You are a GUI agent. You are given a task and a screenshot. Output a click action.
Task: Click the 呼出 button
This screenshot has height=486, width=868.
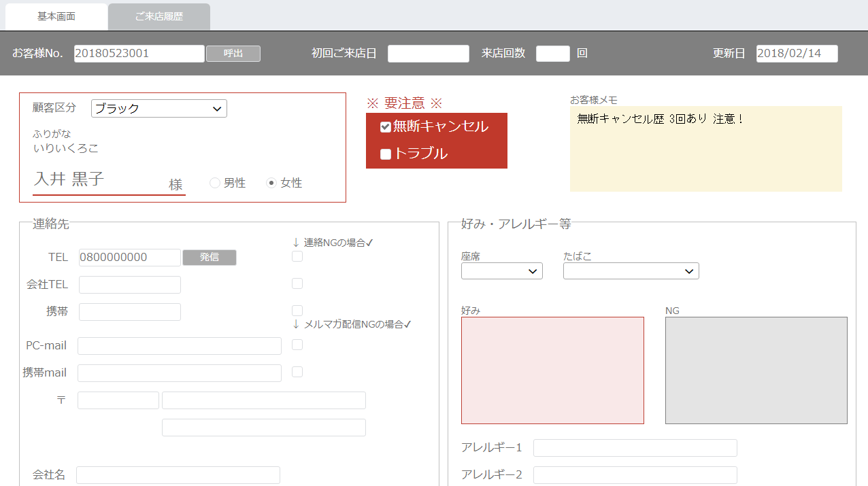pos(233,54)
